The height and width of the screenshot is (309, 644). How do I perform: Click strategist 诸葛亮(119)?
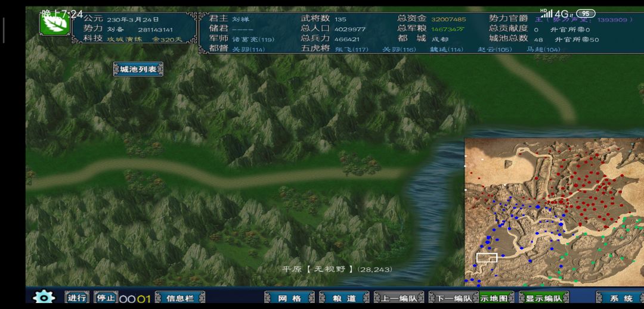click(x=253, y=39)
